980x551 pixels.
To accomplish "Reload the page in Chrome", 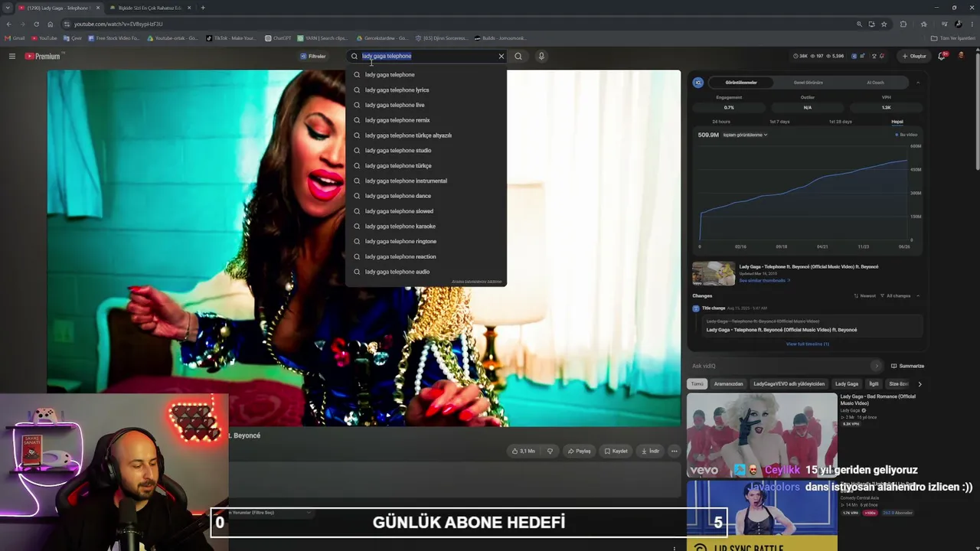I will (x=36, y=24).
